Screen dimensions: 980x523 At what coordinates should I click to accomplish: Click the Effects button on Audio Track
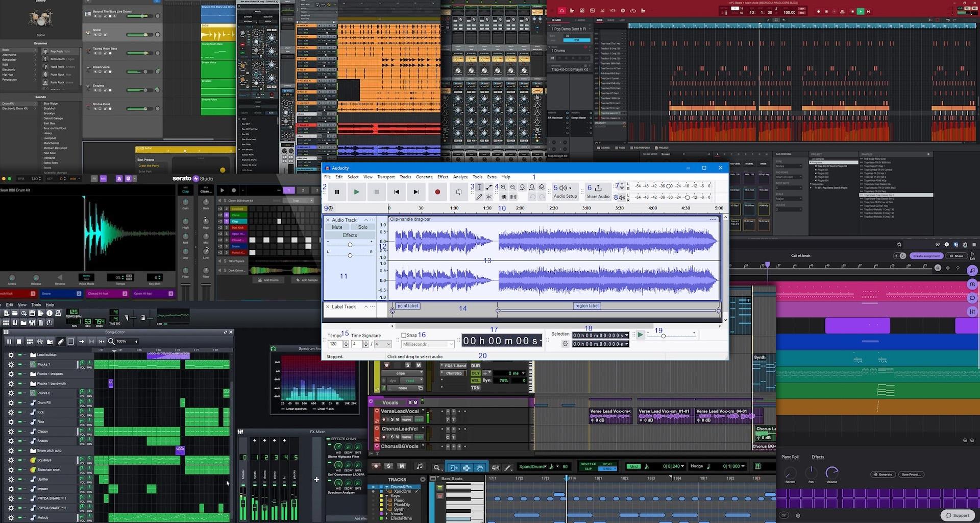point(350,235)
